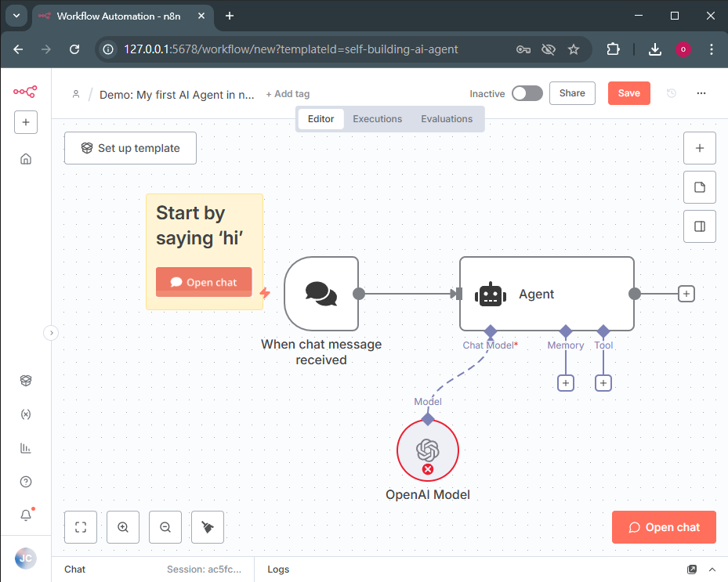Toggle the focus side panel icon

pyautogui.click(x=699, y=226)
